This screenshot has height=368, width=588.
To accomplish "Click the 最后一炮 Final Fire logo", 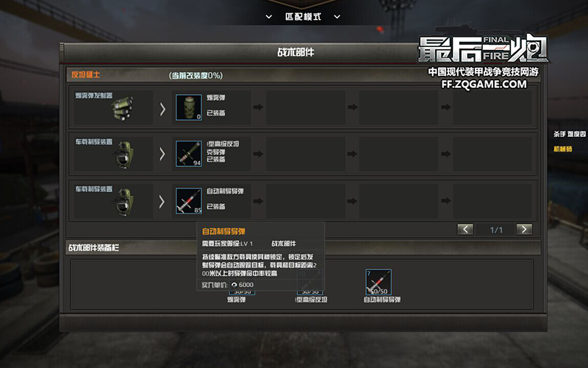I will point(483,49).
